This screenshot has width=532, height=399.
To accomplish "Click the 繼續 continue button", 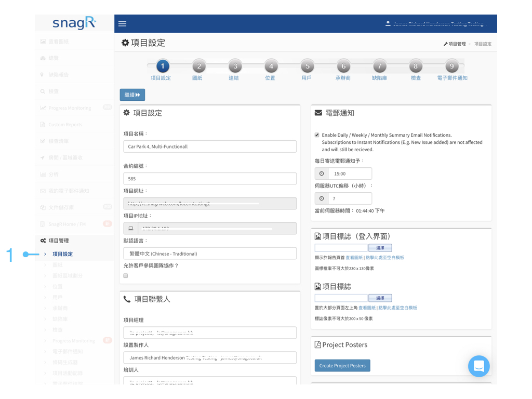I will click(x=132, y=95).
